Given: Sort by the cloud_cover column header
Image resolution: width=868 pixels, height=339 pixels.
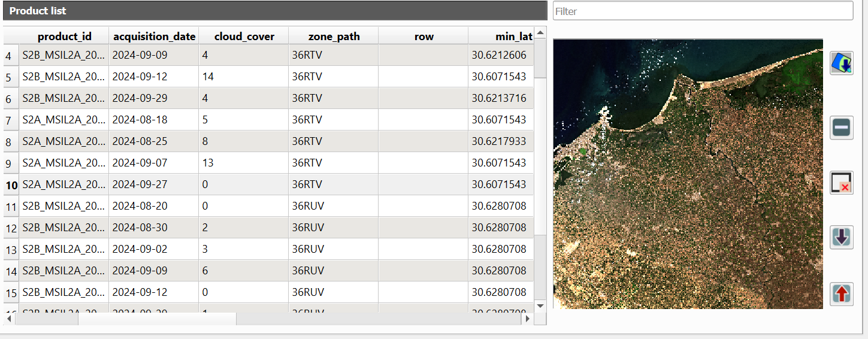Looking at the screenshot, I should pos(244,37).
